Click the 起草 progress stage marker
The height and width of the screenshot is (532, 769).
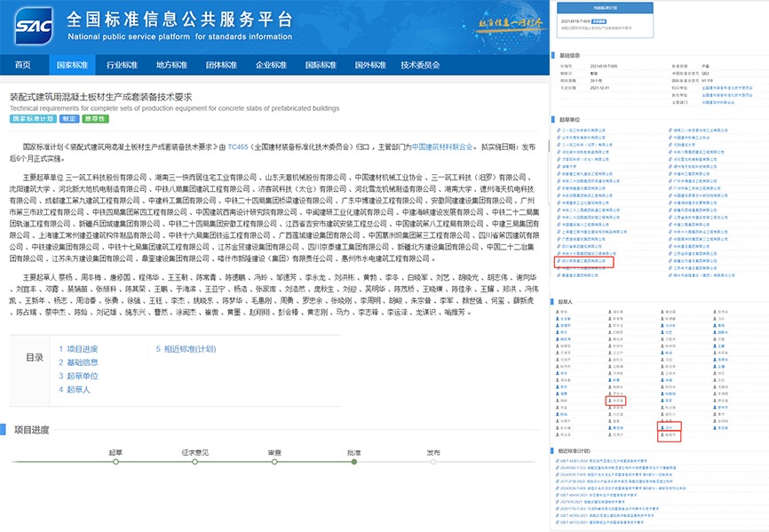[x=115, y=461]
